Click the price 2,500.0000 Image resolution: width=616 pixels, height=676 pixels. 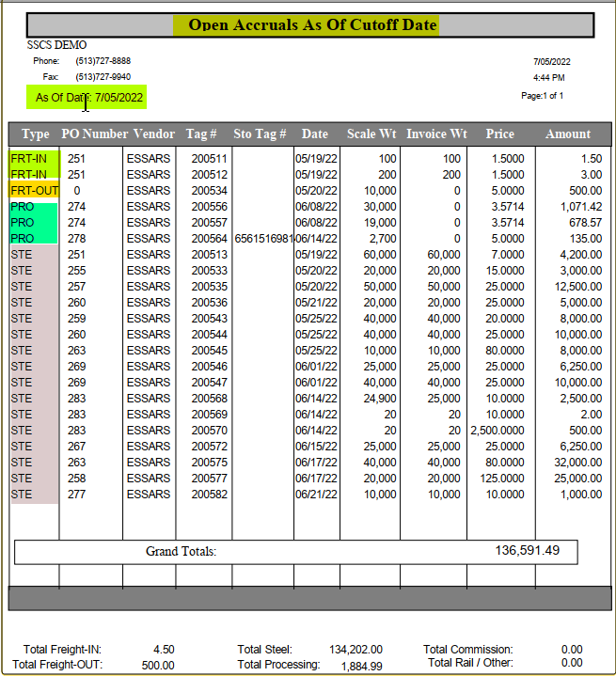(498, 430)
